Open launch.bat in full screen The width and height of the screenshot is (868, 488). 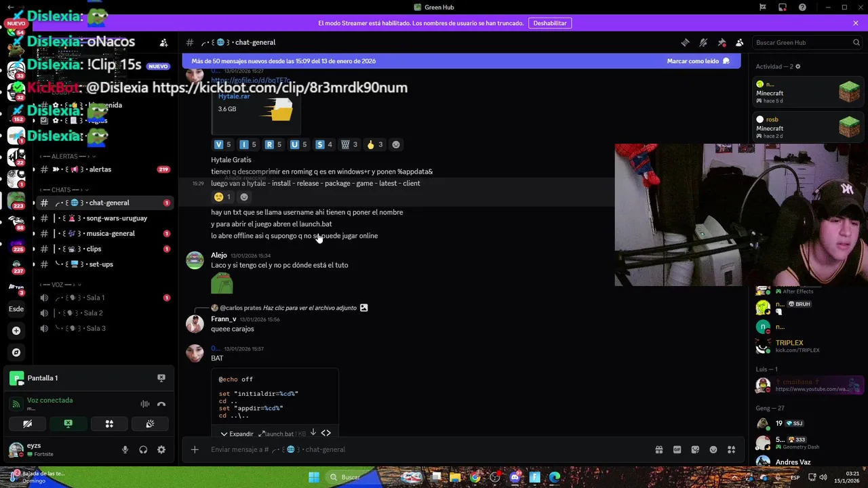click(x=262, y=433)
